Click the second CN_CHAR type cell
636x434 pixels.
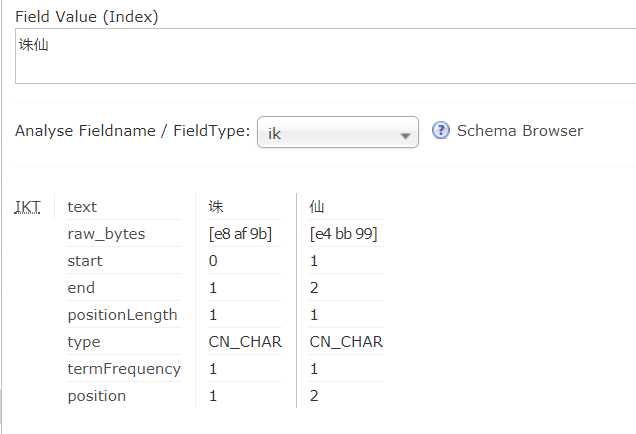pyautogui.click(x=346, y=342)
